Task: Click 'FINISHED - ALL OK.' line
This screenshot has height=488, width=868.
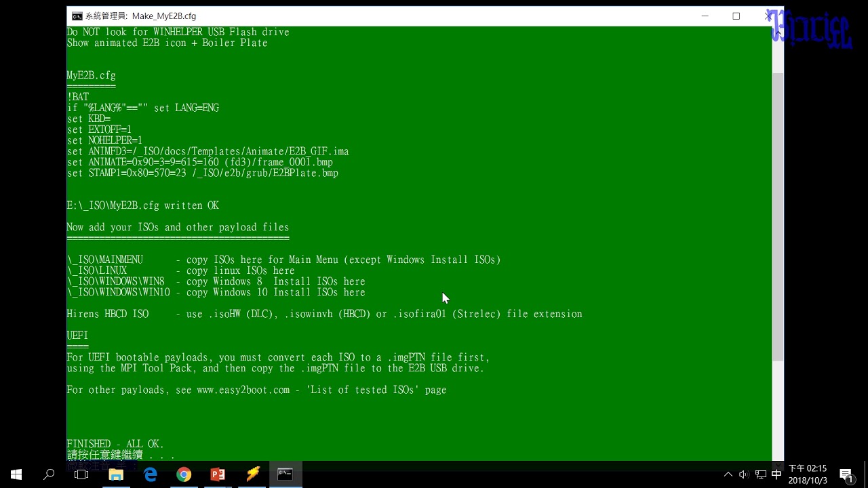Action: 115,444
